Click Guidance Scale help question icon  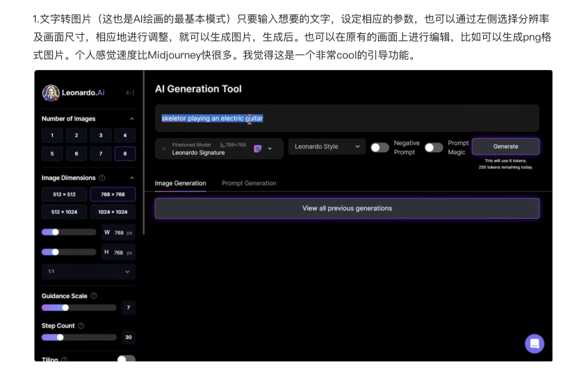click(x=94, y=296)
